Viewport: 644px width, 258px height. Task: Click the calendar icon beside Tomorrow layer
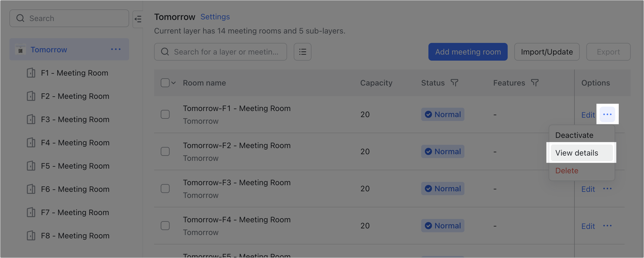(21, 50)
